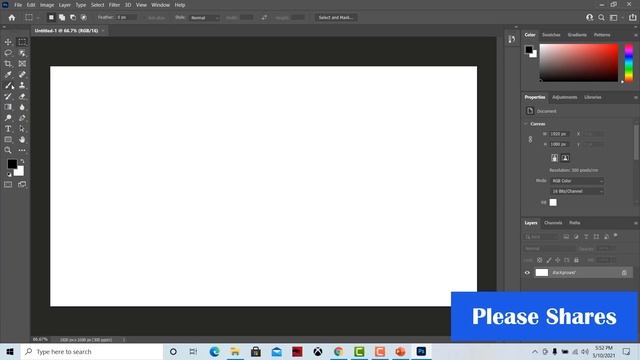Collapse the Canvas section in Properties
The height and width of the screenshot is (360, 640).
(526, 124)
